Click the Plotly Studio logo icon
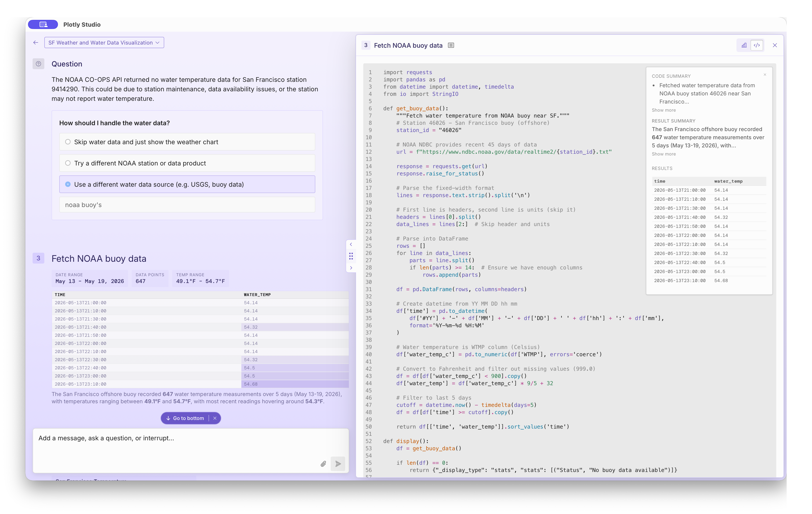 43,24
